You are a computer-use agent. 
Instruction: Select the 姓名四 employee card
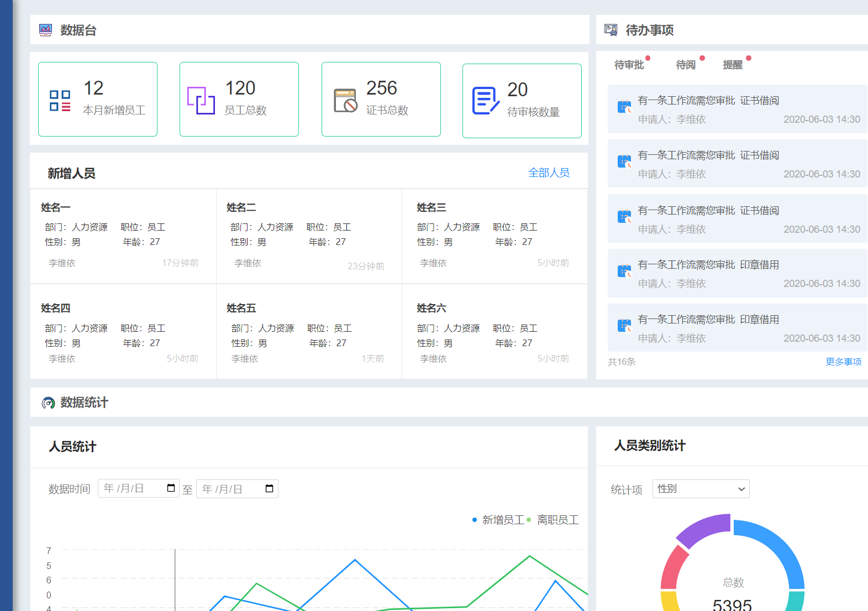point(123,332)
